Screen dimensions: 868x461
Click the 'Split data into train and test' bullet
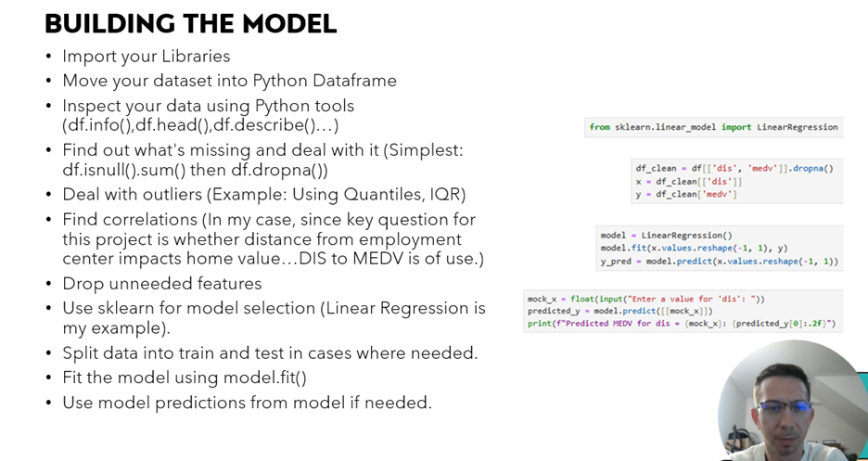click(x=270, y=352)
